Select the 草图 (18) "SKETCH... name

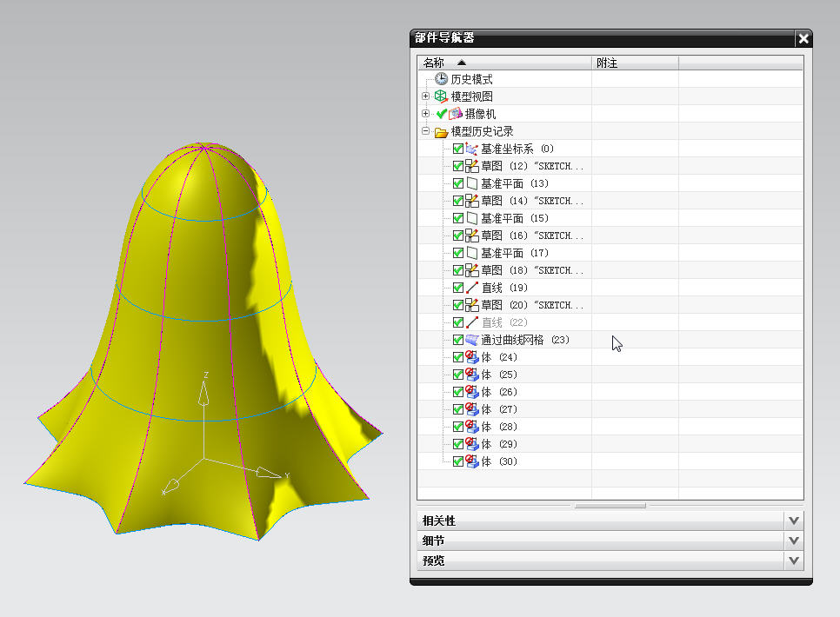click(532, 270)
